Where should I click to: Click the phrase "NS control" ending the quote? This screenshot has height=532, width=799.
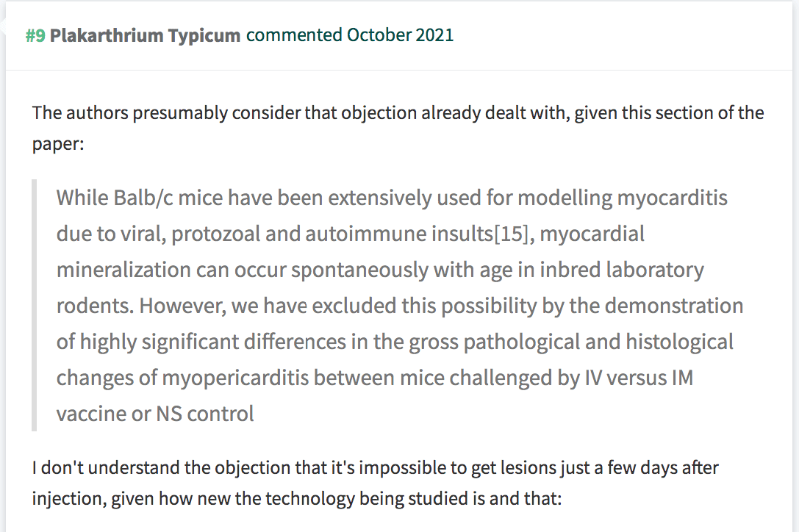pos(205,414)
